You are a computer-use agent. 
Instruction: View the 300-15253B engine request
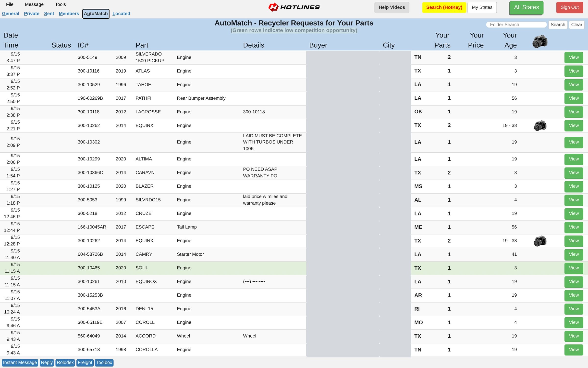(x=574, y=295)
